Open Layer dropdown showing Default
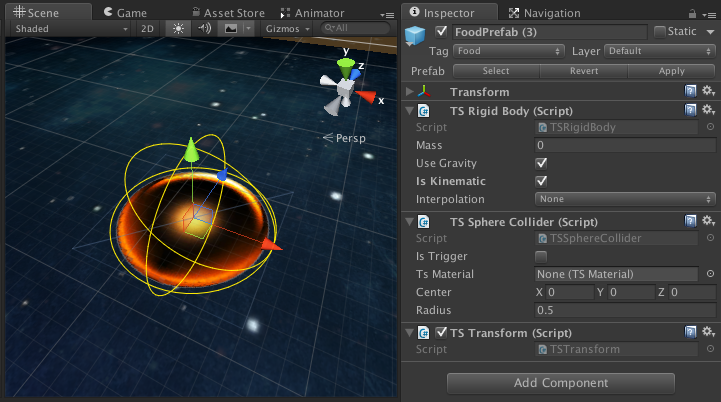 (660, 51)
